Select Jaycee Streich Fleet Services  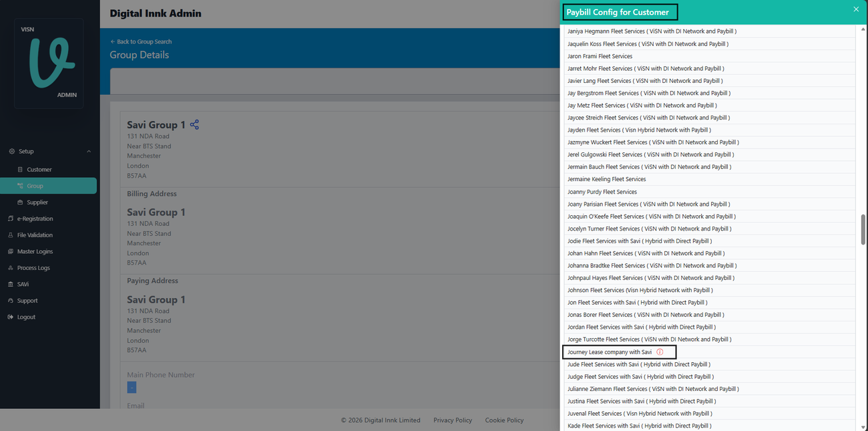tap(710, 118)
